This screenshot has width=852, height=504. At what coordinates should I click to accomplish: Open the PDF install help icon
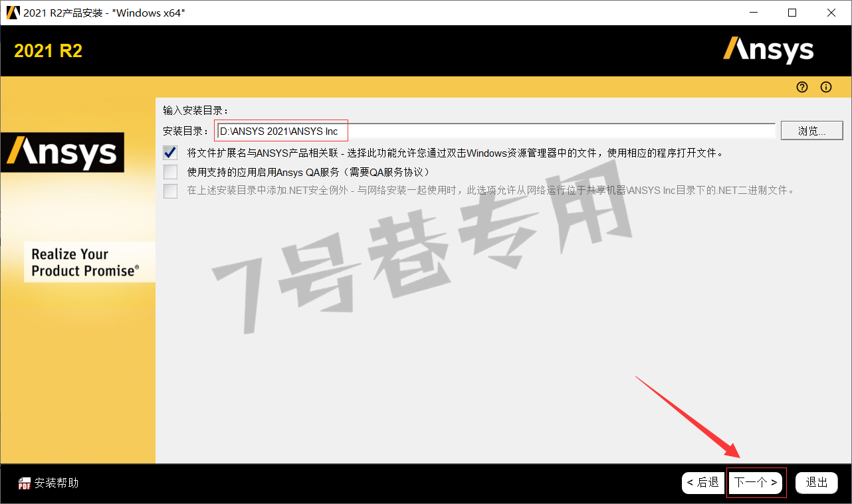coord(25,483)
